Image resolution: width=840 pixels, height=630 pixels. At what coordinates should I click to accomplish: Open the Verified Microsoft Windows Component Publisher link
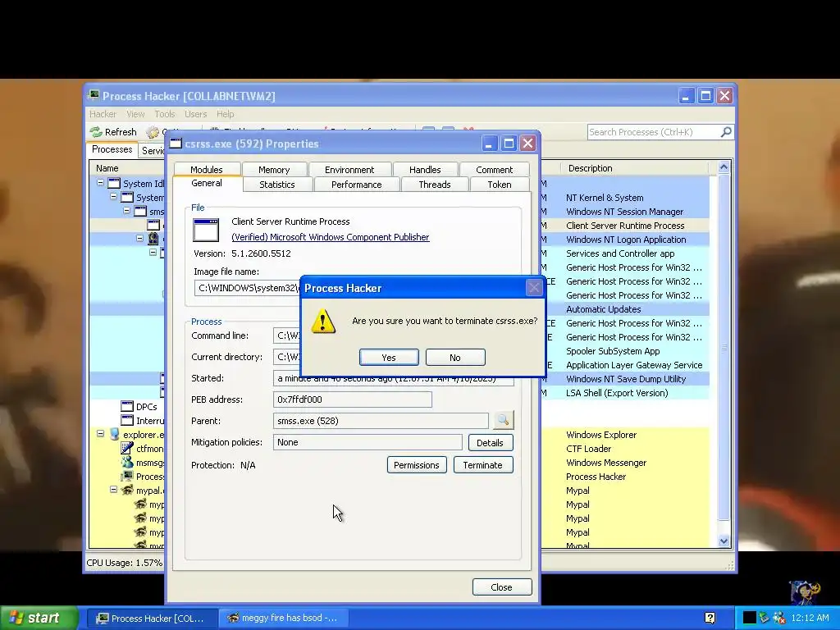(330, 237)
